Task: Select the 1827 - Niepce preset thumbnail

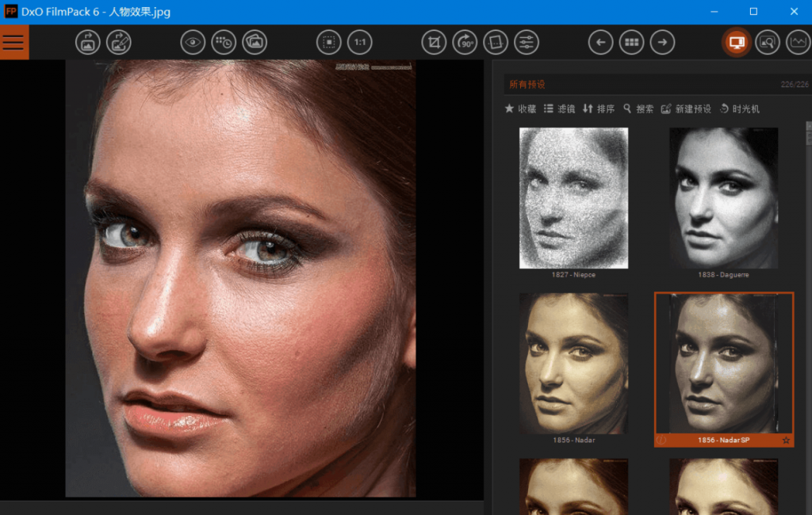Action: [574, 198]
